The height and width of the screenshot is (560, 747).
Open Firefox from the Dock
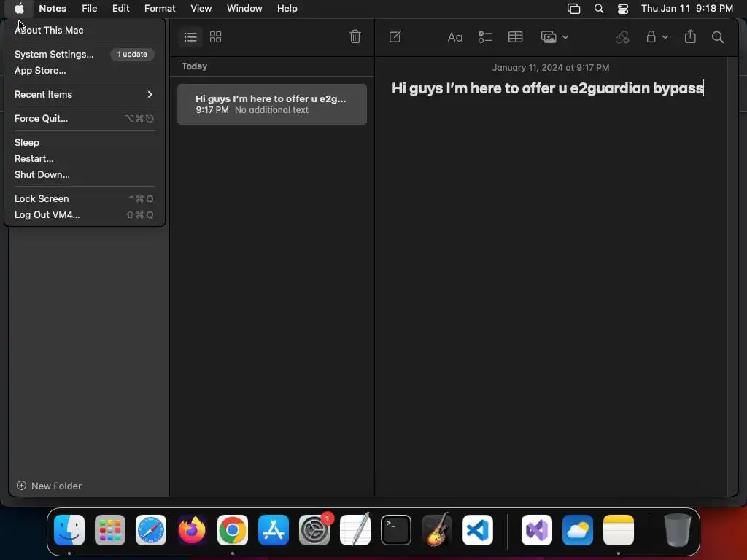[192, 530]
